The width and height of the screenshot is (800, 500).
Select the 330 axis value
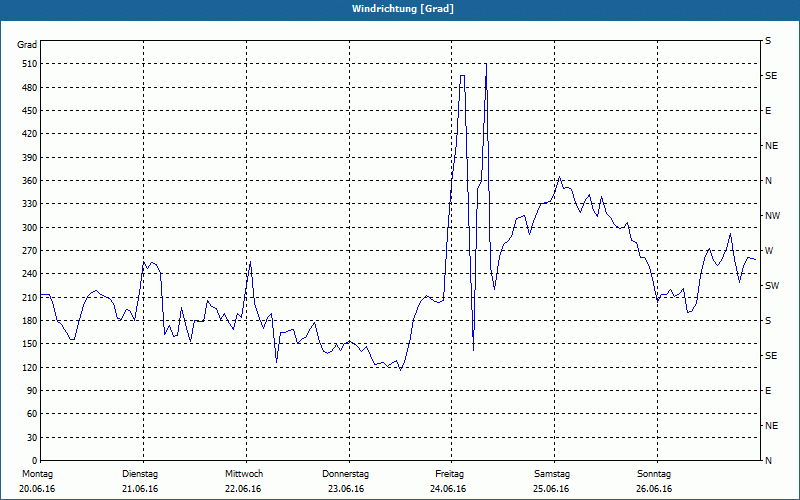(29, 204)
